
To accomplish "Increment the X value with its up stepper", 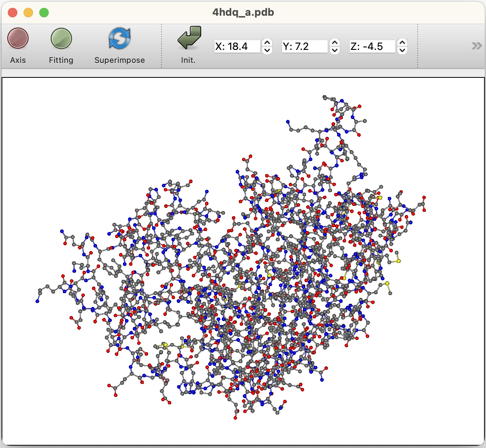I will pyautogui.click(x=267, y=43).
